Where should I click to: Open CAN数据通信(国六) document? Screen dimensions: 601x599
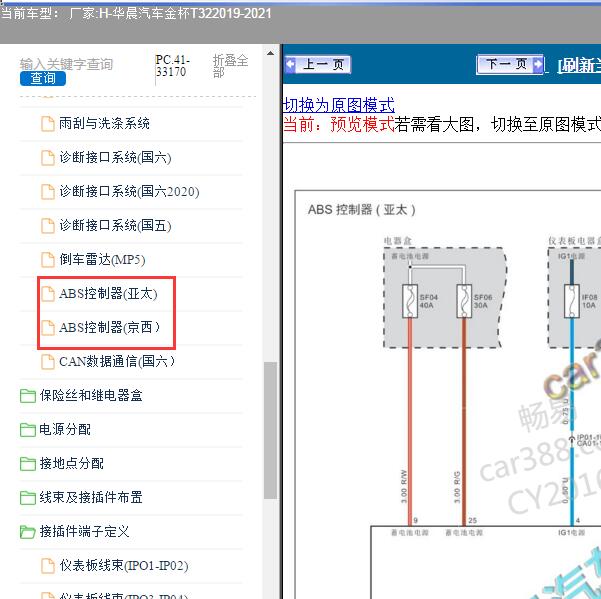coord(117,361)
